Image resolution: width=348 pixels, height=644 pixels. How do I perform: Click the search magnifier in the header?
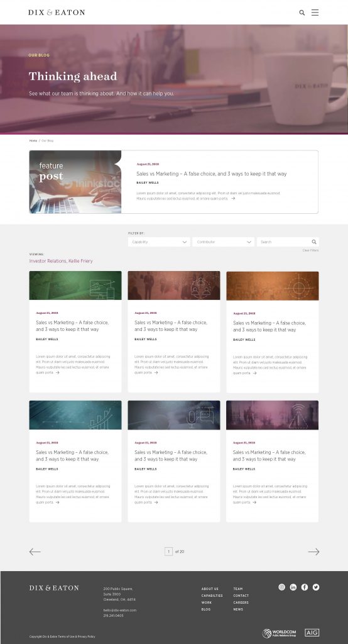click(x=302, y=13)
